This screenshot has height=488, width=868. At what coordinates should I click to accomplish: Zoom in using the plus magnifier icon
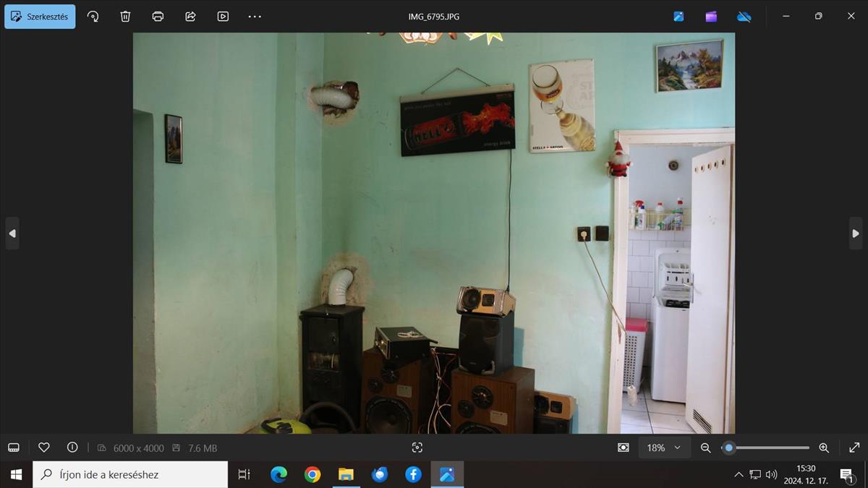pyautogui.click(x=824, y=448)
